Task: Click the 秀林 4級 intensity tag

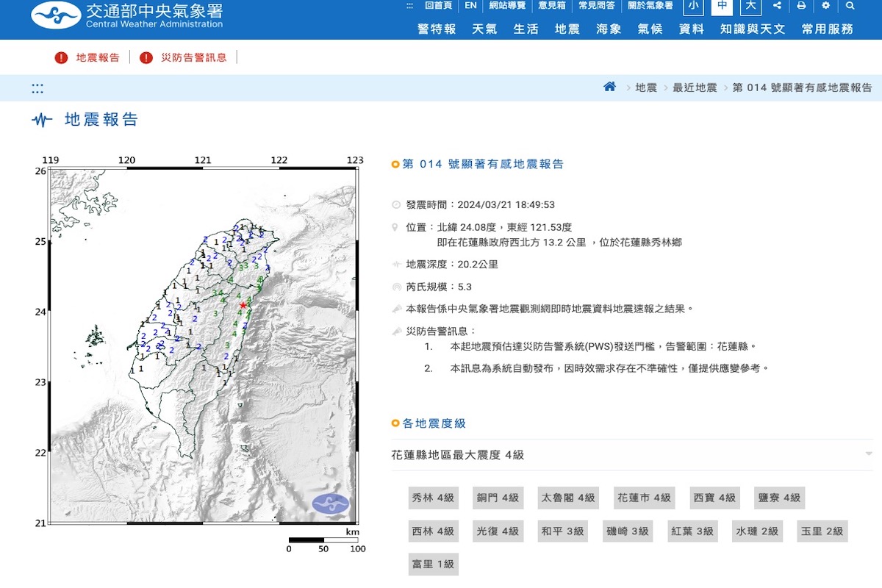Action: click(x=433, y=498)
